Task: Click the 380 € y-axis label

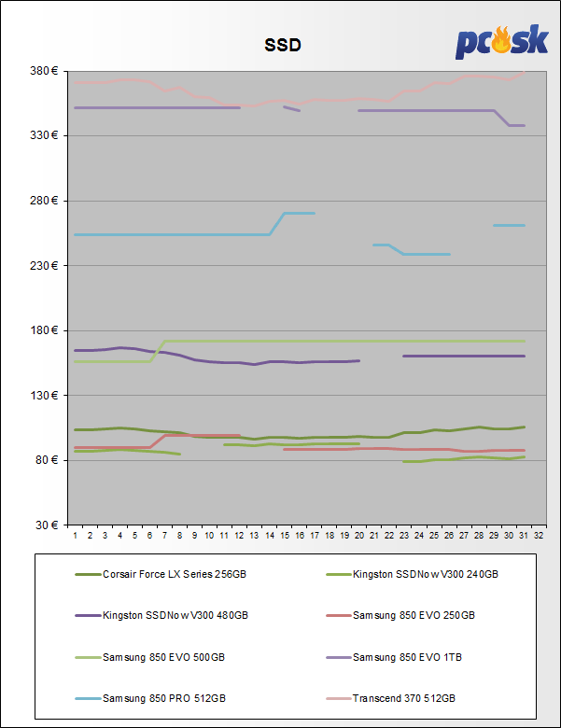Action: [x=44, y=71]
